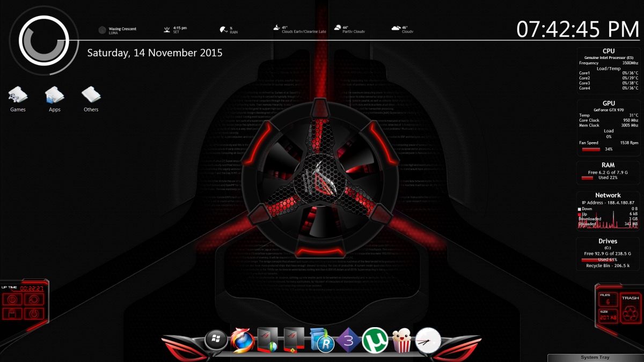
Task: Open the purple diamond 3 app
Action: (348, 340)
